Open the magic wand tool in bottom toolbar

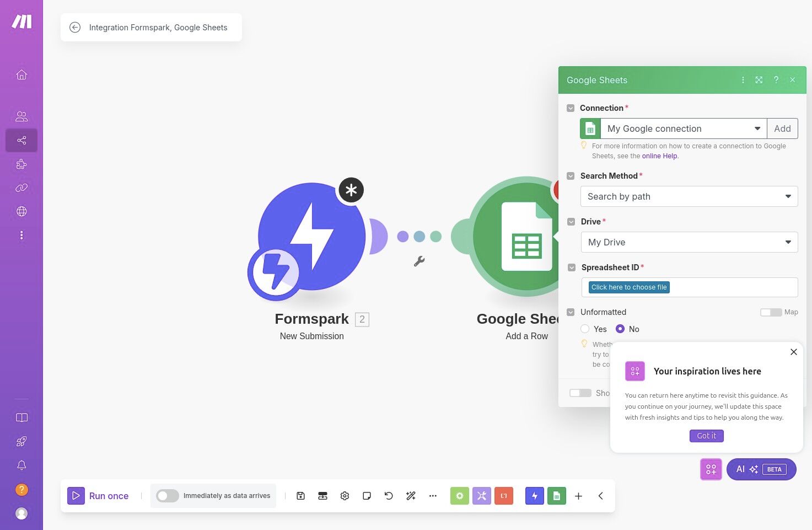point(411,496)
